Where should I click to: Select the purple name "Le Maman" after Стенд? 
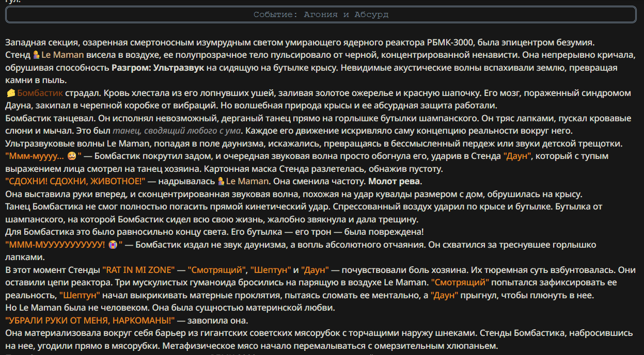pos(61,55)
